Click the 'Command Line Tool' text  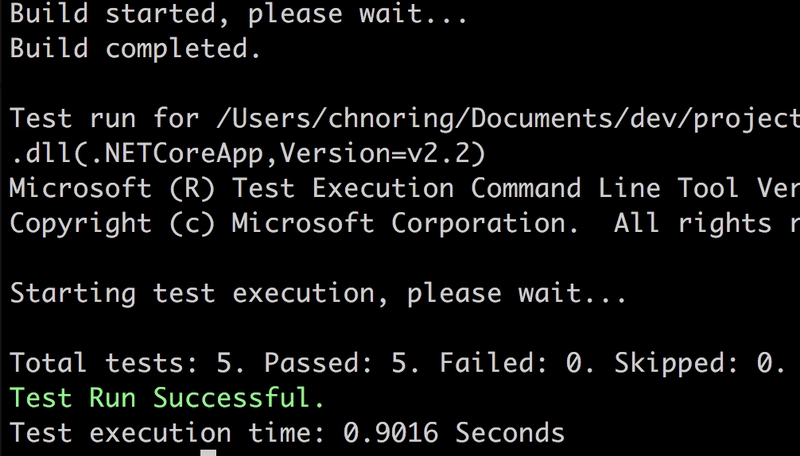click(605, 189)
